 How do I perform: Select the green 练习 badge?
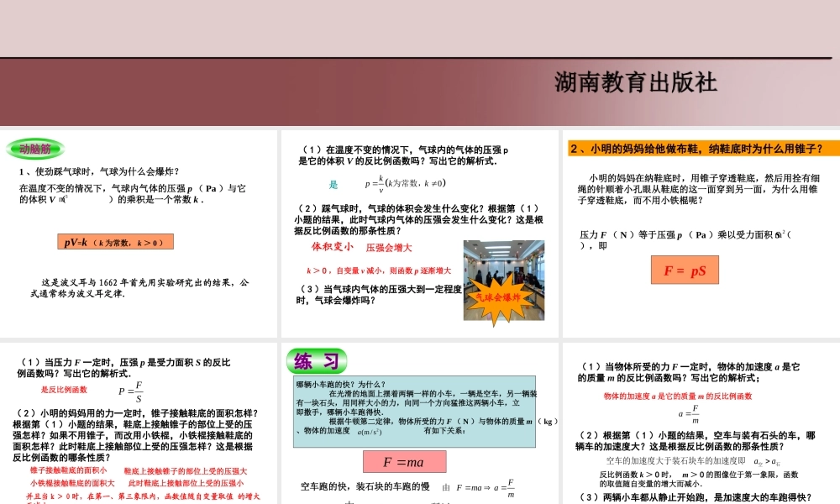(317, 361)
